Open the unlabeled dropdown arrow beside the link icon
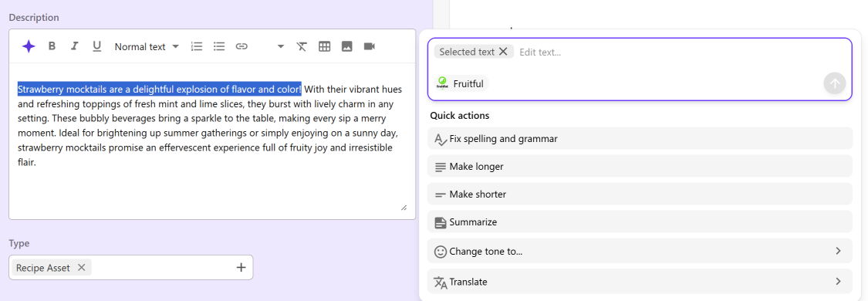The width and height of the screenshot is (868, 301). pyautogui.click(x=281, y=46)
